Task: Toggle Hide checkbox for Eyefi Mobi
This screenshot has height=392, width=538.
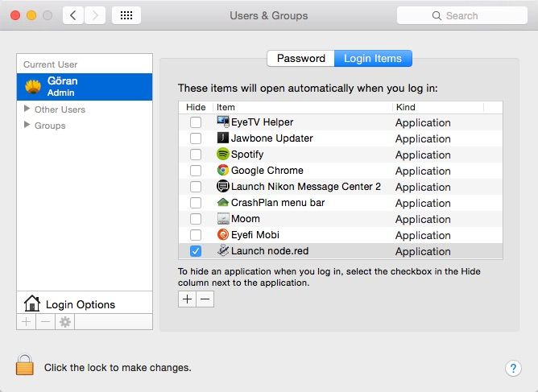Action: (x=196, y=235)
